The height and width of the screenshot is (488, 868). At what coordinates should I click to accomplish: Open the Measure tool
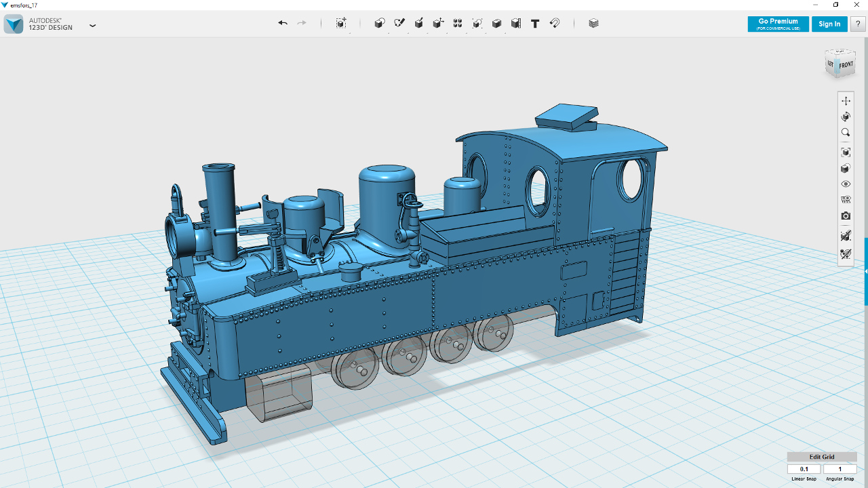click(x=516, y=23)
